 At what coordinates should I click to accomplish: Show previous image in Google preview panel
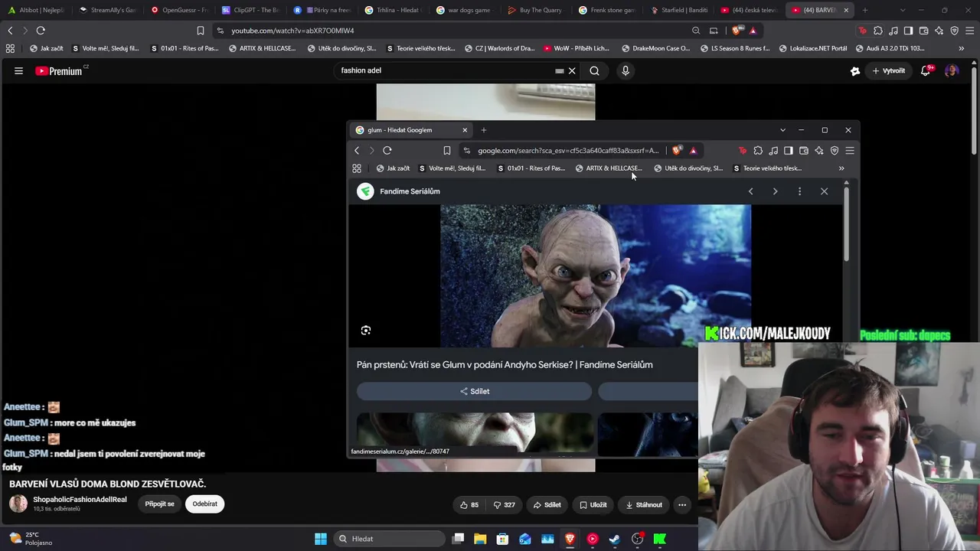pyautogui.click(x=750, y=191)
